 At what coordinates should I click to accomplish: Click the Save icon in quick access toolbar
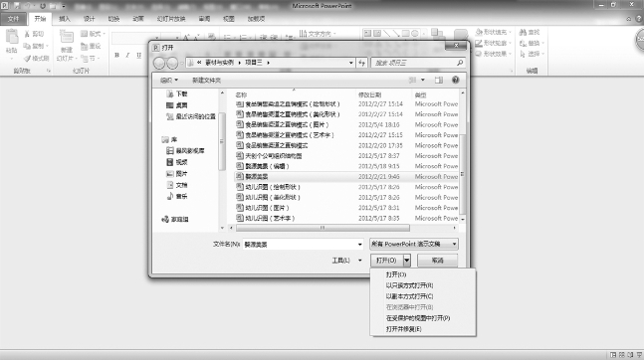coord(17,6)
